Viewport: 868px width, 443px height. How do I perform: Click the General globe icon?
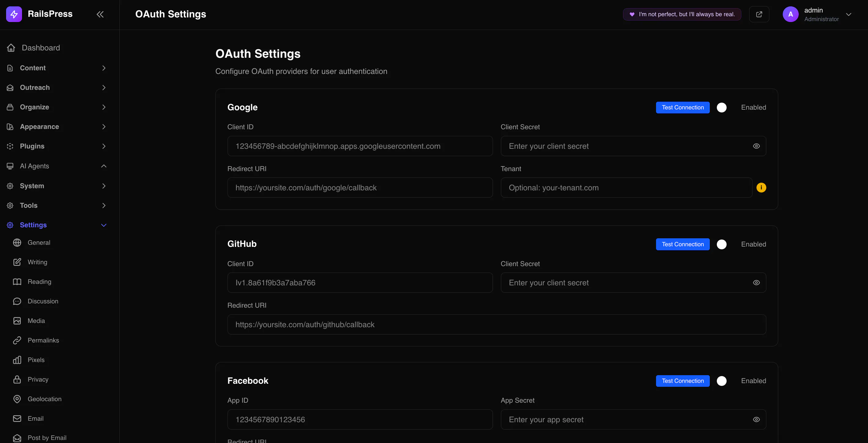17,243
